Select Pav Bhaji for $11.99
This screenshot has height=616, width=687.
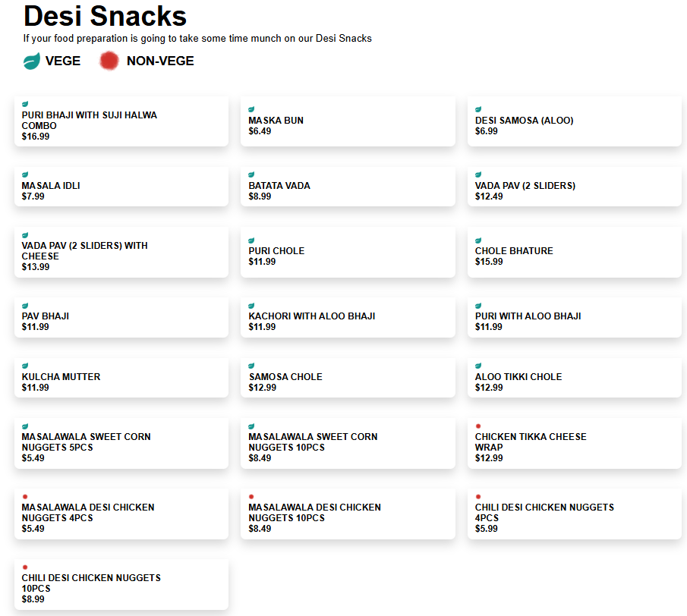121,317
